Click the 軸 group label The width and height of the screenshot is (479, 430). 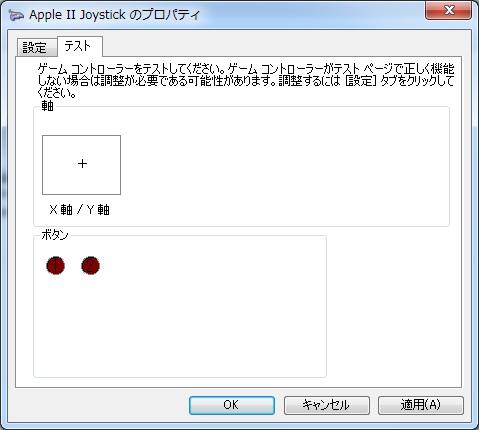click(47, 106)
